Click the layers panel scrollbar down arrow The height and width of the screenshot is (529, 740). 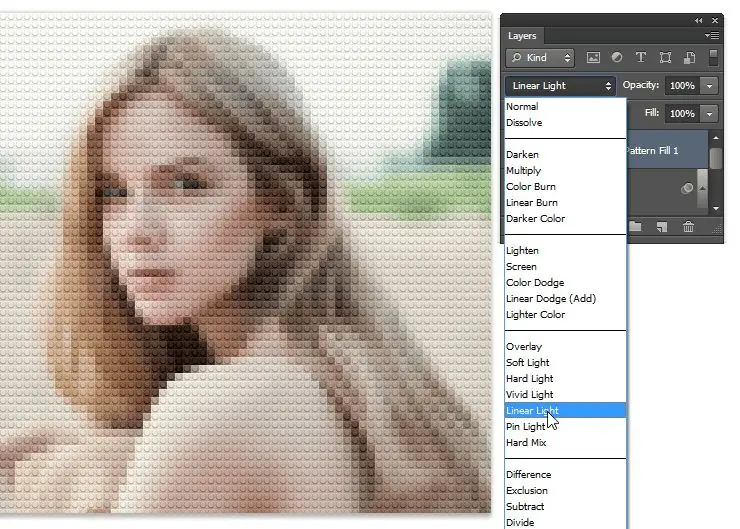716,208
